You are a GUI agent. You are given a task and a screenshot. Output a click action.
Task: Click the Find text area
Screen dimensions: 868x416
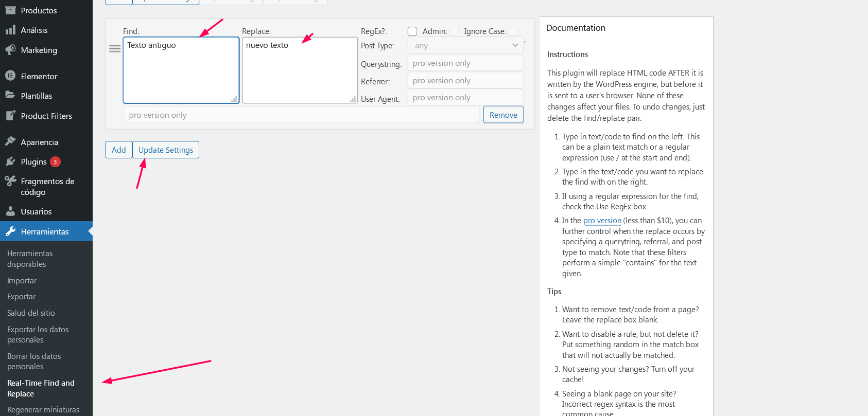[x=181, y=70]
